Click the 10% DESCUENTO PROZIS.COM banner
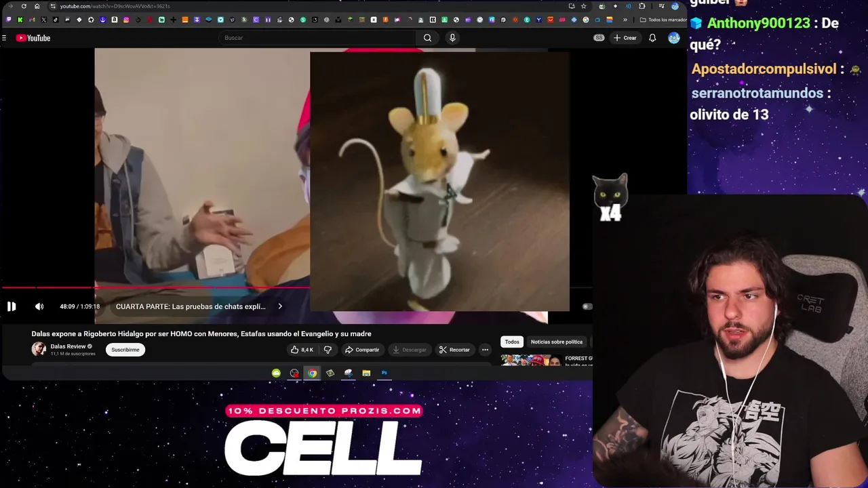This screenshot has width=868, height=488. tap(324, 411)
